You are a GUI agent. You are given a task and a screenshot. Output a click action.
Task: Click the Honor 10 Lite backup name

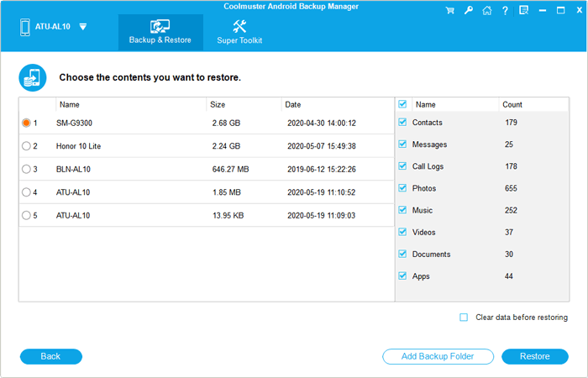click(x=78, y=146)
